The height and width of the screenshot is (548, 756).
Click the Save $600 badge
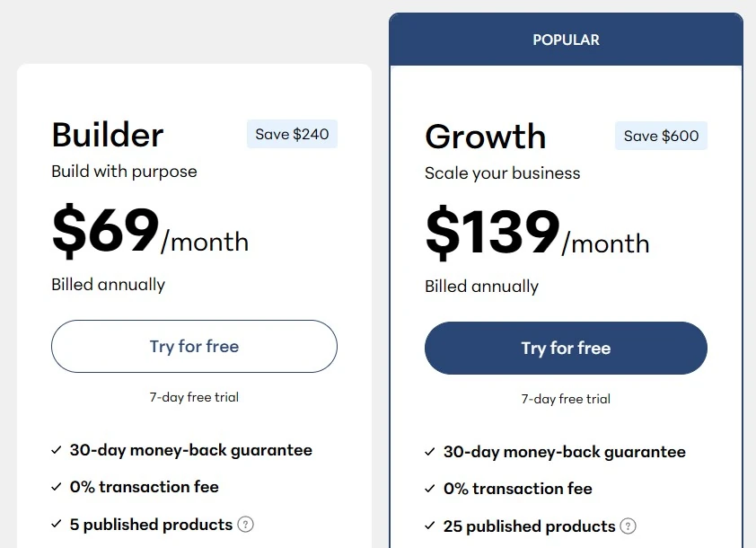661,137
